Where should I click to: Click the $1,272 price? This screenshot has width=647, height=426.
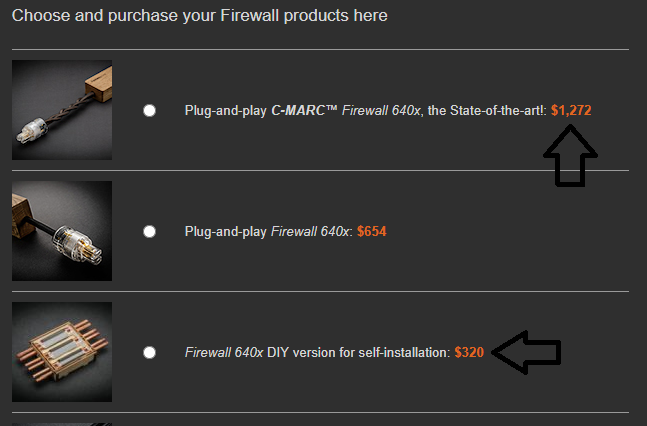(x=571, y=110)
